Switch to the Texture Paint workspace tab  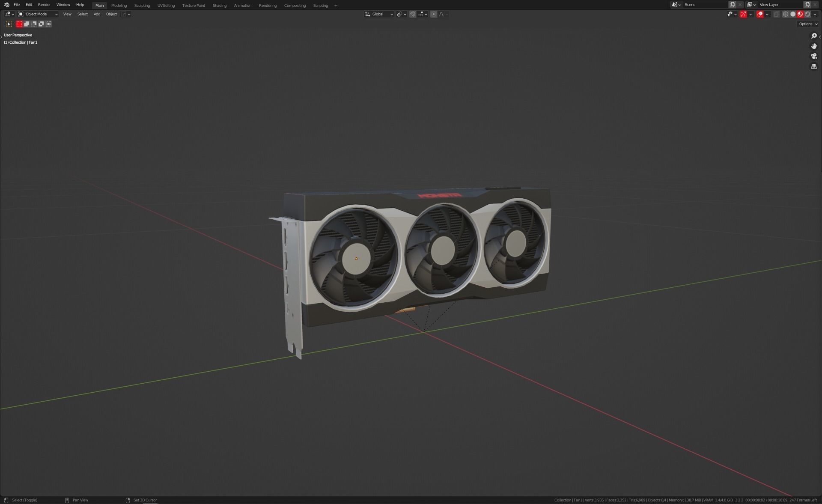[x=194, y=6]
